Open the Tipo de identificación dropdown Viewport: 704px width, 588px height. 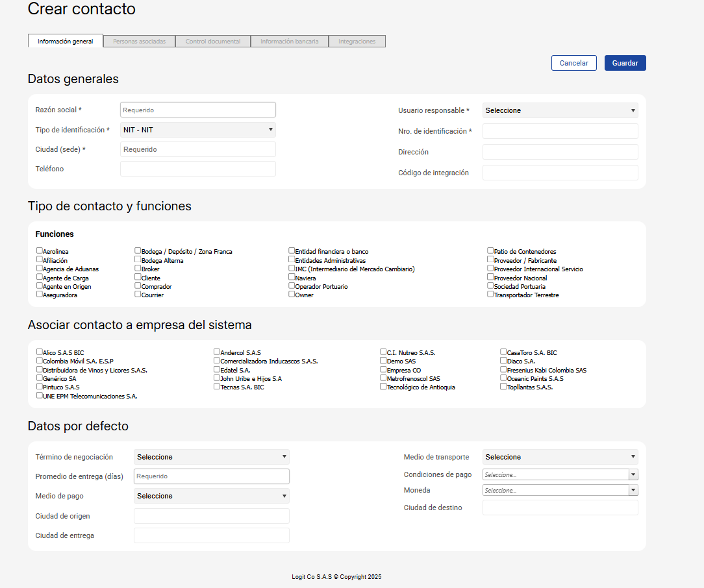click(x=198, y=130)
